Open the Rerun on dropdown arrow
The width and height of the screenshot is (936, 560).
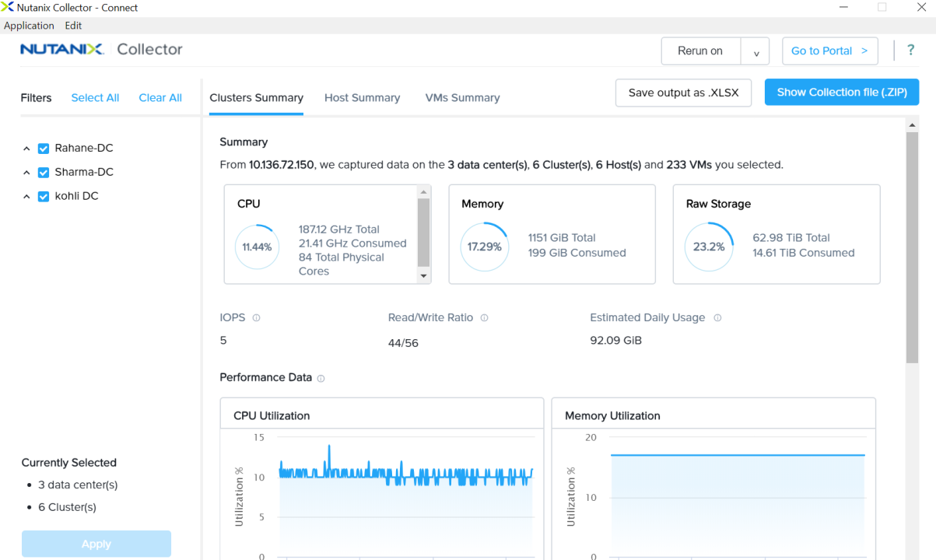[x=755, y=51]
